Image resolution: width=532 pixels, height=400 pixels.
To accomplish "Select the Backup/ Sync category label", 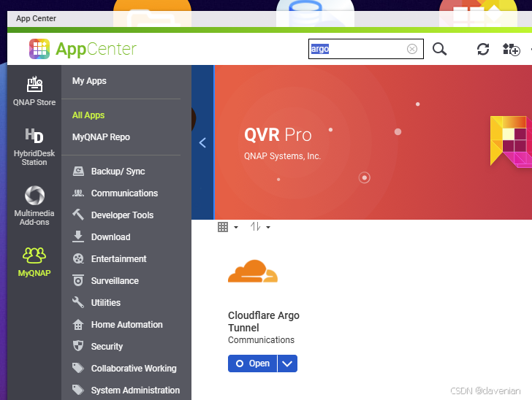I will [x=118, y=172].
